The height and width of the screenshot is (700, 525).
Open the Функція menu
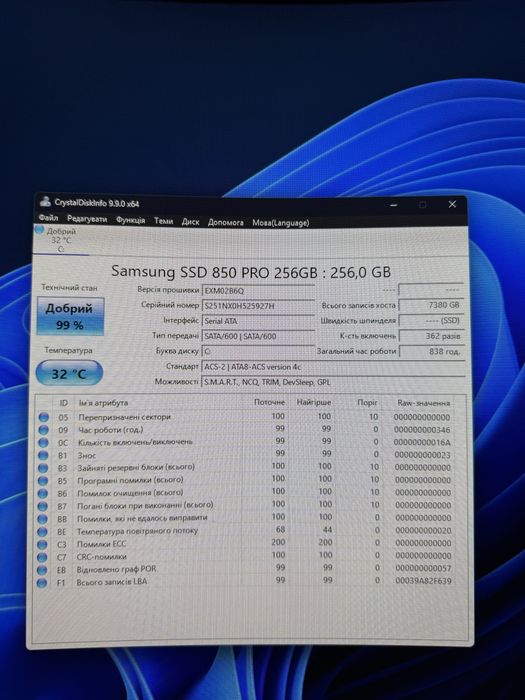click(130, 220)
